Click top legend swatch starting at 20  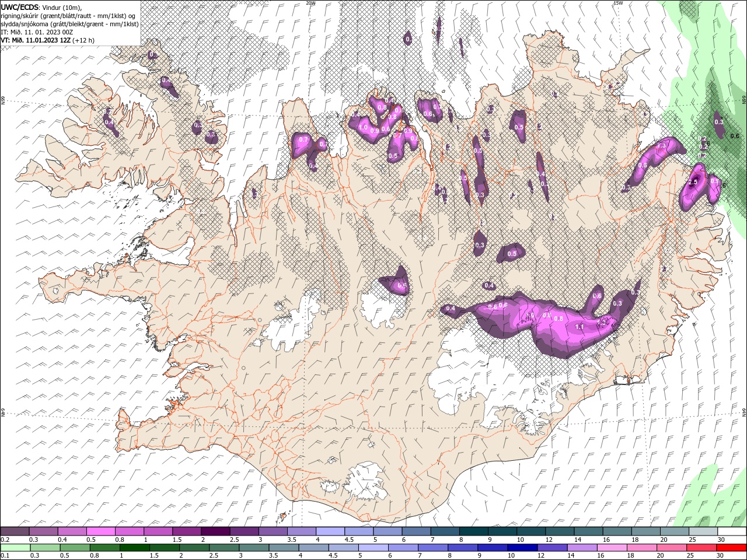coord(674,531)
